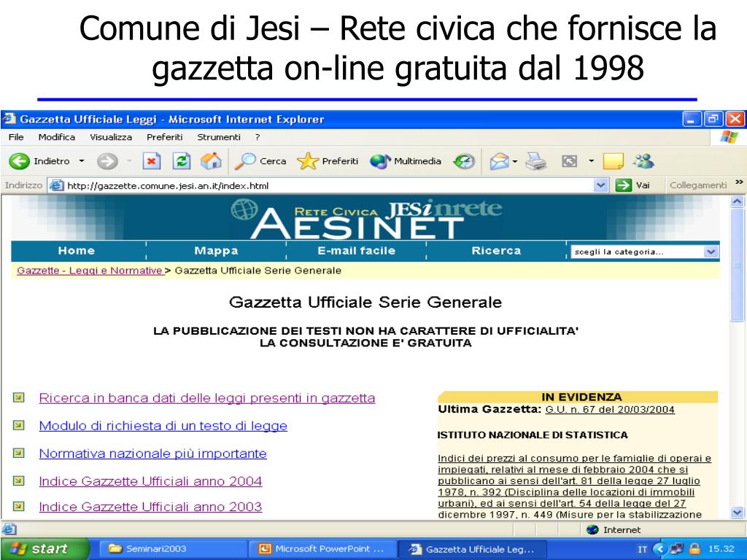Click the bullet icon beside Modulo di richiesta
Viewport: 747px width, 560px height.
18,425
